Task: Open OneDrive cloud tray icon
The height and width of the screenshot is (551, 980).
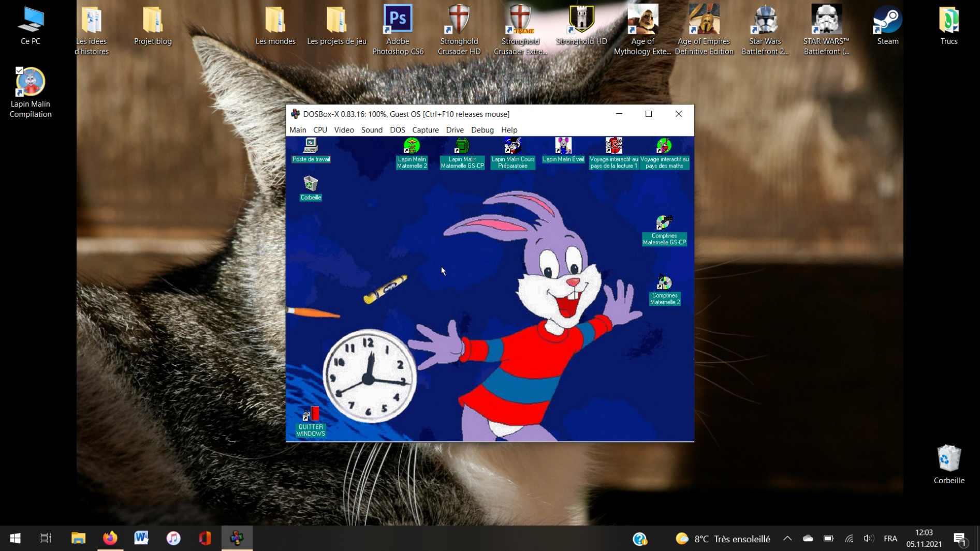Action: [808, 539]
